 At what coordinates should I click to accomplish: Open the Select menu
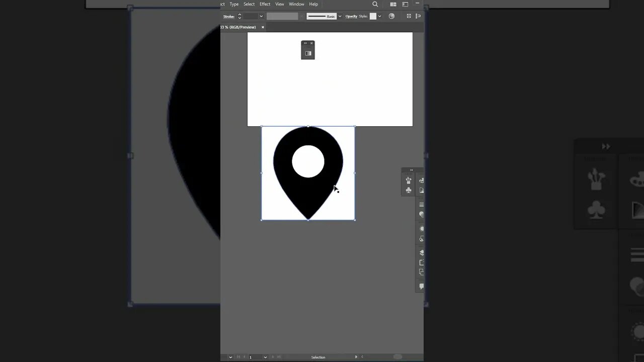click(249, 4)
